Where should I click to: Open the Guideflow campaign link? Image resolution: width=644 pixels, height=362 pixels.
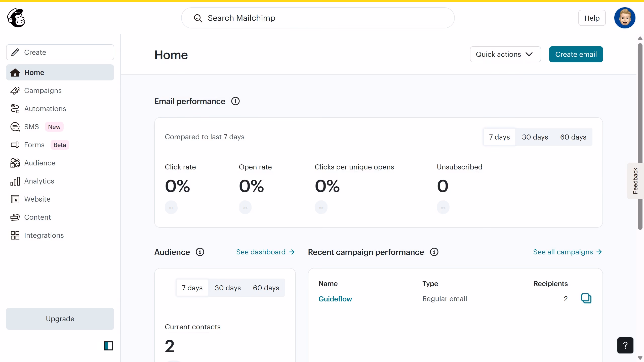(x=335, y=299)
